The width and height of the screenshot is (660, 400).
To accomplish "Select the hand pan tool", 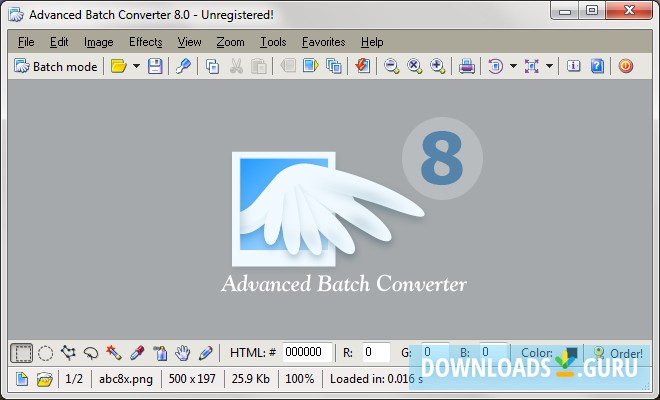I will (183, 353).
